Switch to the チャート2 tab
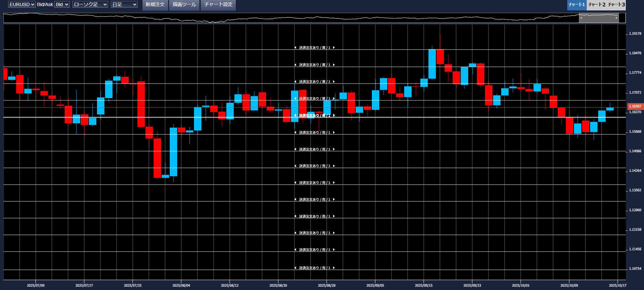644x290 pixels. point(597,5)
